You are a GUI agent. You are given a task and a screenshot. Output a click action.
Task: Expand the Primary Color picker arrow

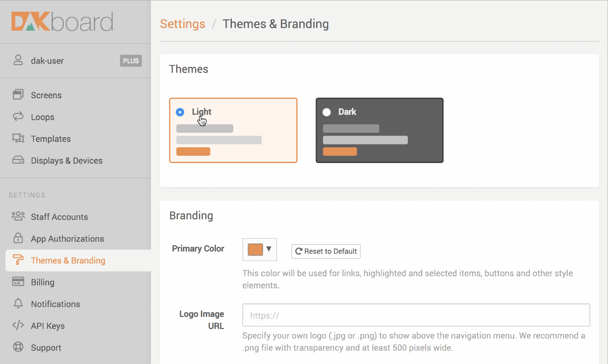pyautogui.click(x=269, y=249)
